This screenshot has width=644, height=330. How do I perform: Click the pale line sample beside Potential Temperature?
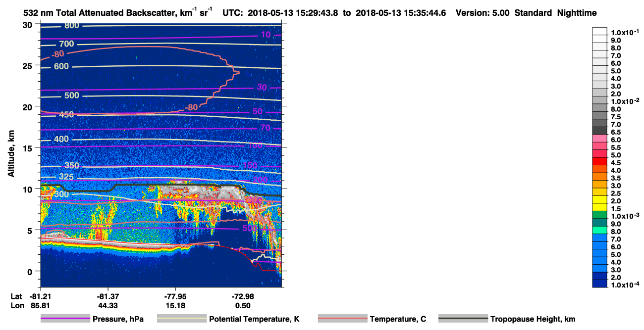(182, 319)
